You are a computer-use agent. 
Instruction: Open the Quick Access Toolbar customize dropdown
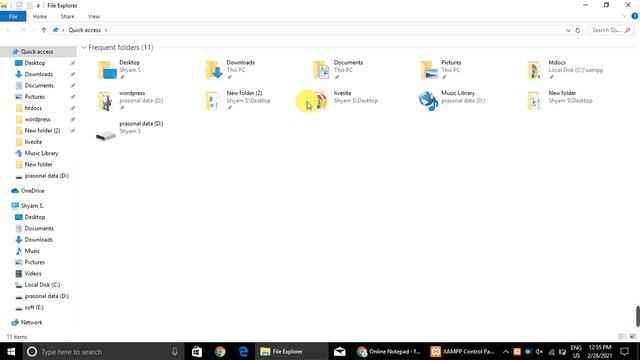pyautogui.click(x=38, y=6)
